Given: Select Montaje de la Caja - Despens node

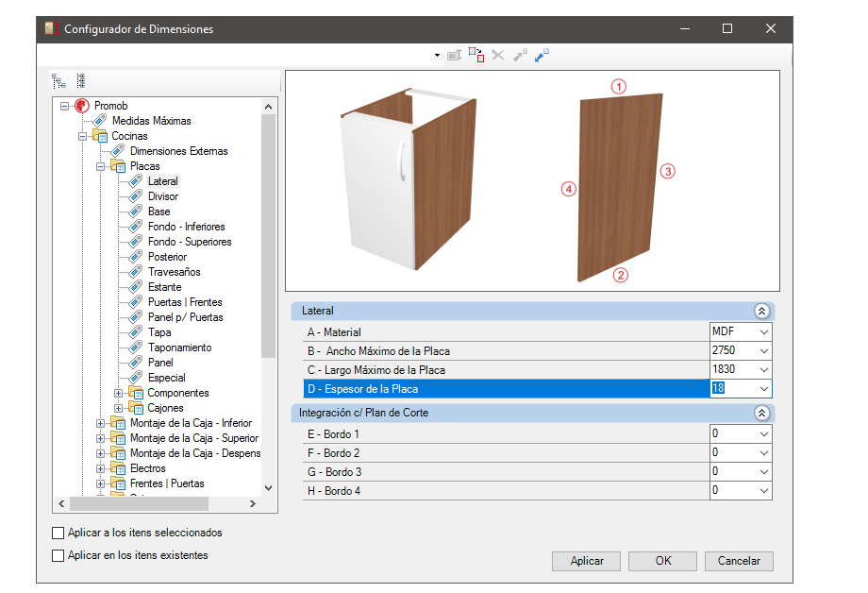Looking at the screenshot, I should pos(195,453).
